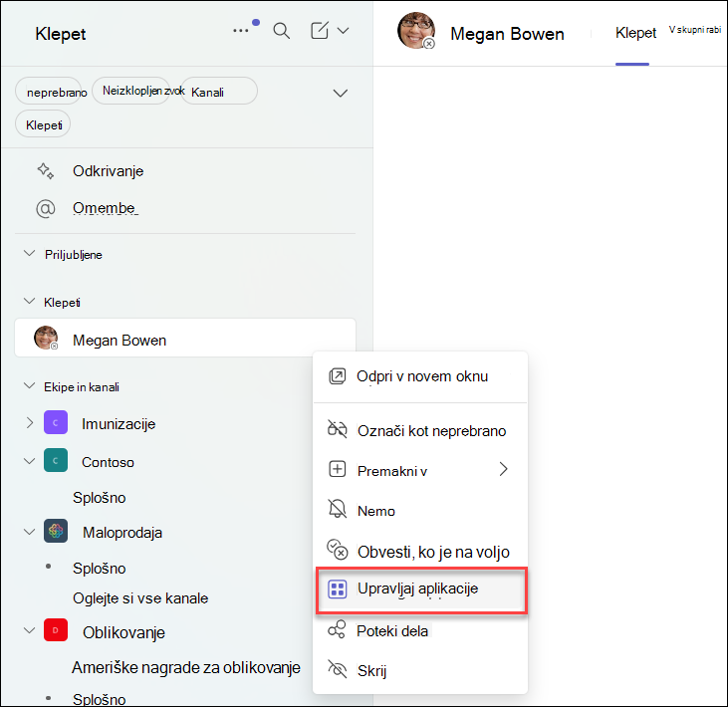
Task: Choose Nemo to mute chat
Action: point(420,510)
